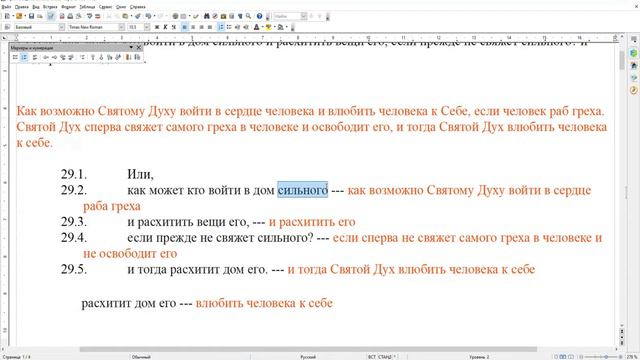
Task: Click the Spelling check icon
Action: pos(89,16)
